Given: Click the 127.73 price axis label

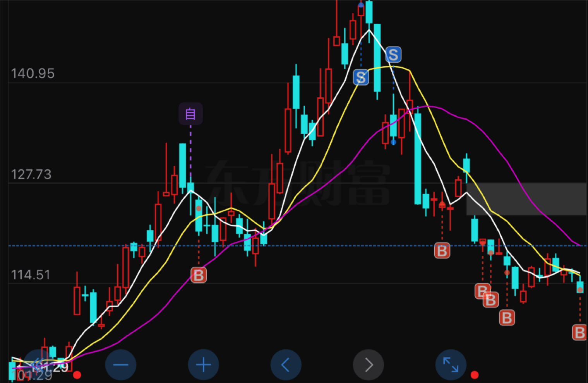Looking at the screenshot, I should tap(31, 174).
